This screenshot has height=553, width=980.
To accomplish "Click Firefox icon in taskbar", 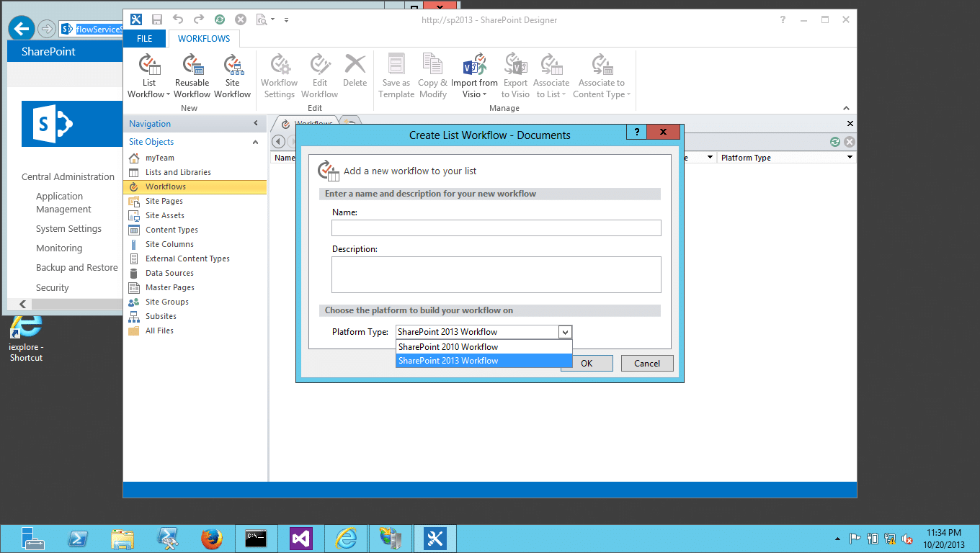I will (212, 538).
